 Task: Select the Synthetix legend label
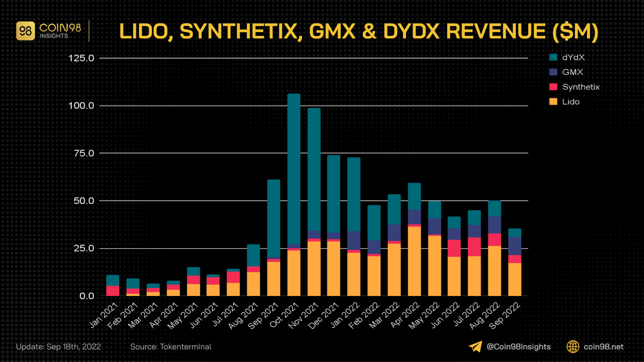pyautogui.click(x=581, y=87)
